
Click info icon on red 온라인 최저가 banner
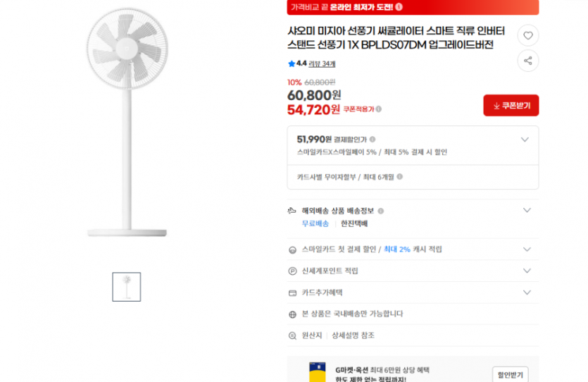pyautogui.click(x=399, y=7)
